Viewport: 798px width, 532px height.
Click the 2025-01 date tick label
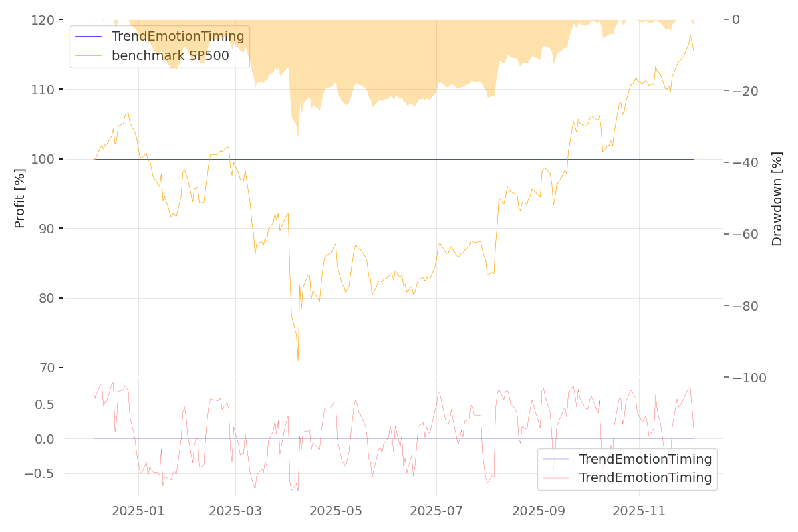(138, 511)
